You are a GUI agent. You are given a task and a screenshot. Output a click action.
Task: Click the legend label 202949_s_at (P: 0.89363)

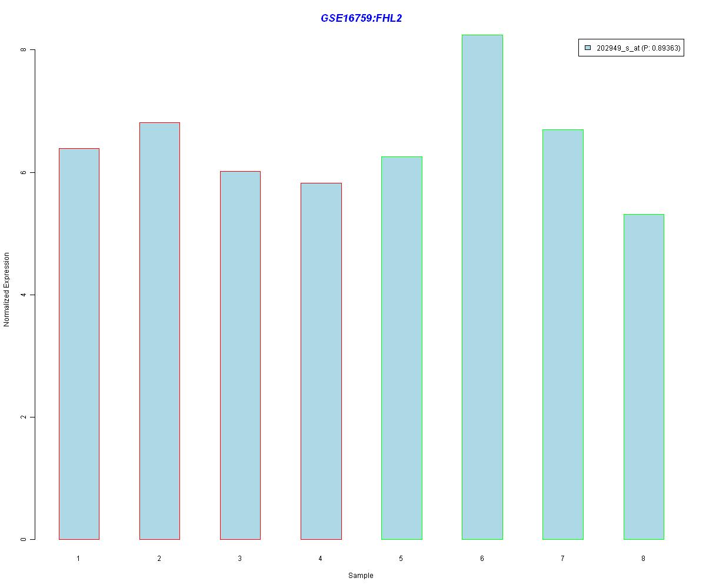[638, 49]
